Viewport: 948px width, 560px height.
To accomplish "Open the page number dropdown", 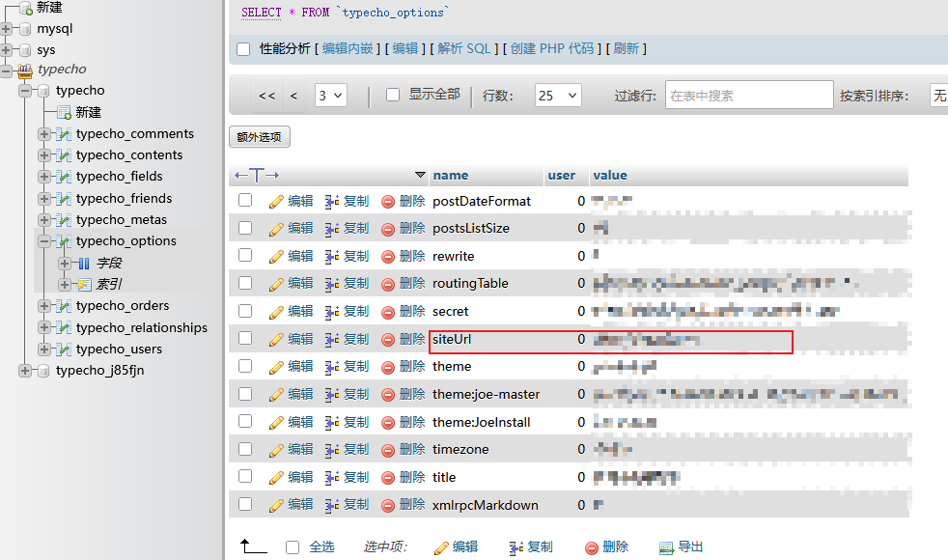I will [330, 96].
